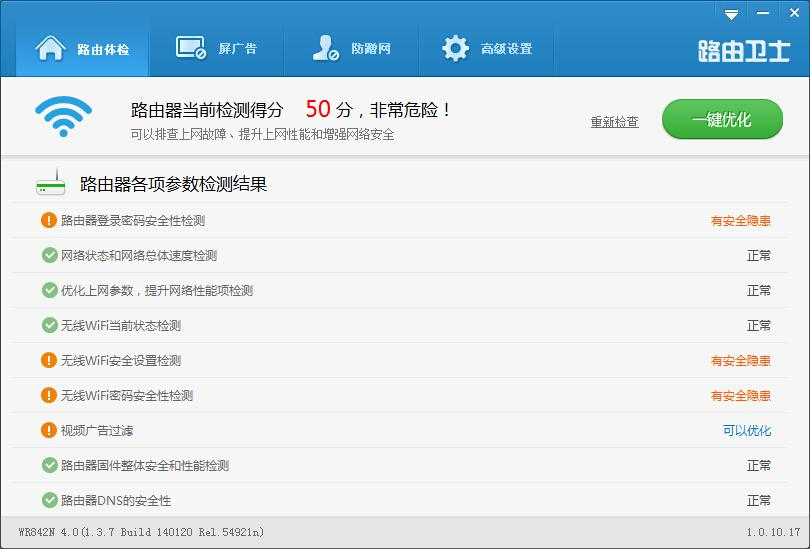Click 正常 status for 路由器固件整体安全和性能检测

click(759, 466)
